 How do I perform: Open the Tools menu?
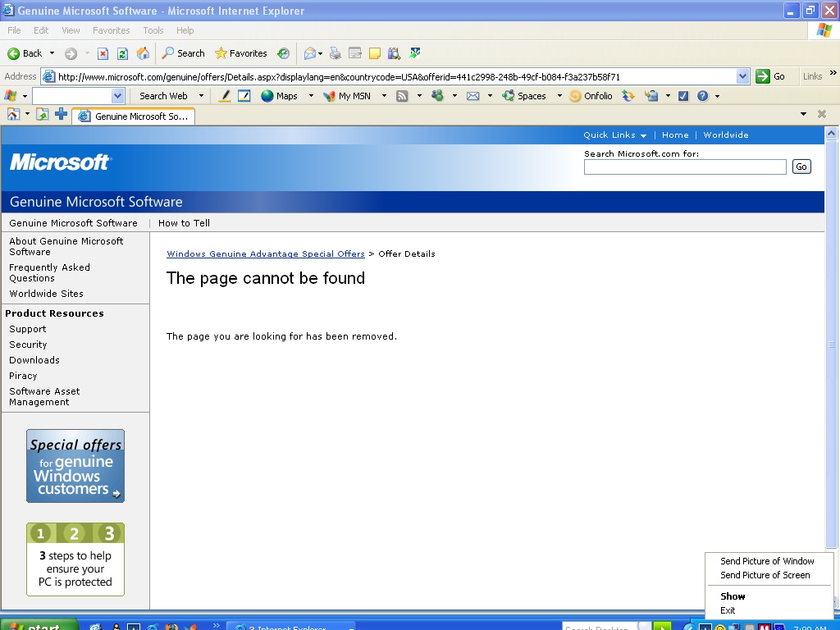[153, 30]
